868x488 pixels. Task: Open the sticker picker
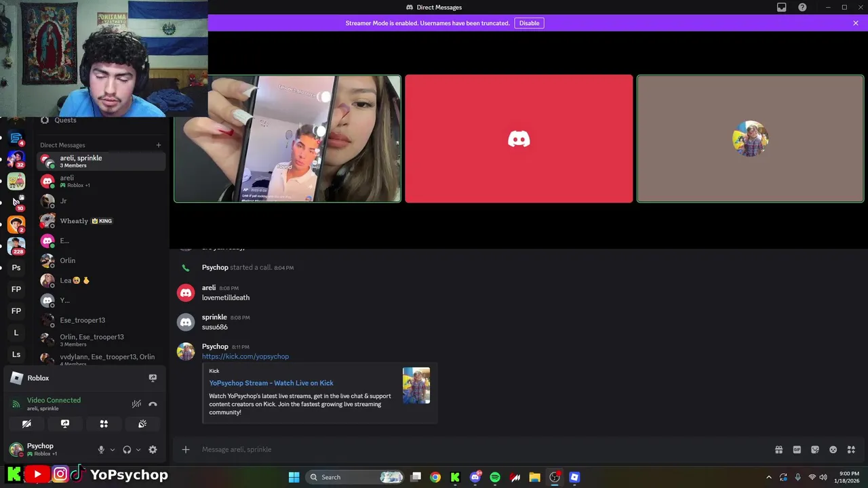pos(815,449)
